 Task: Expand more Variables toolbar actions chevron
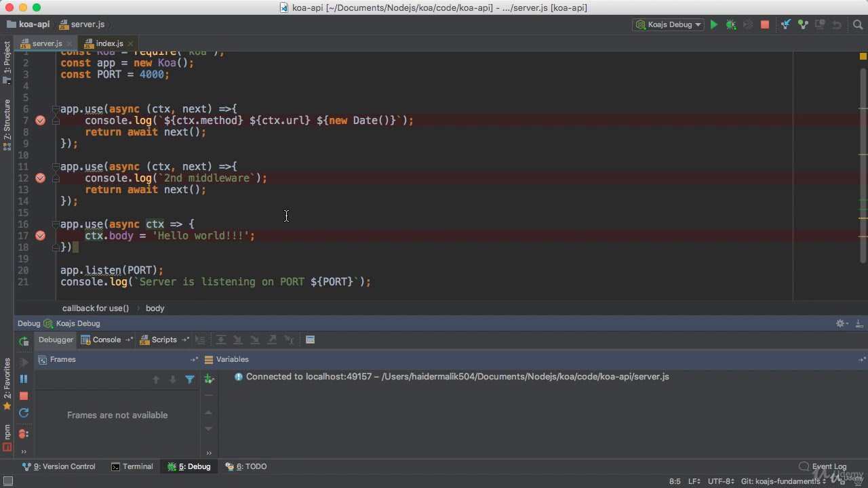209,453
